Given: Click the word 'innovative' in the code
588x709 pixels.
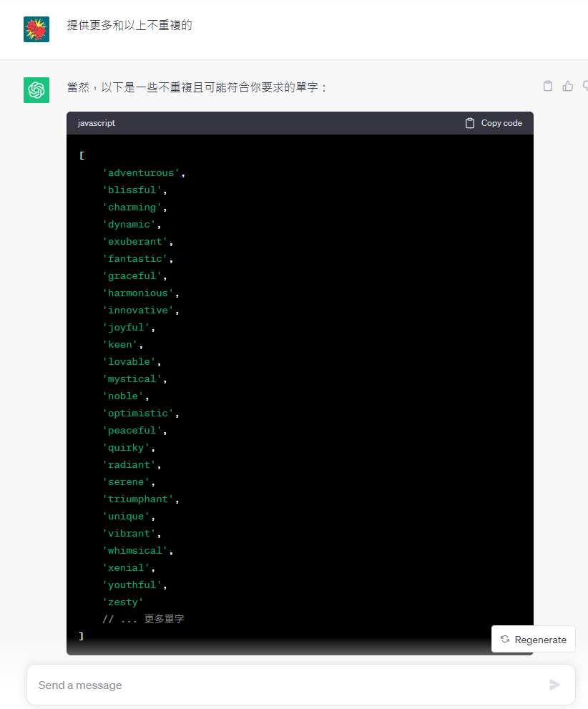Looking at the screenshot, I should coord(138,311).
